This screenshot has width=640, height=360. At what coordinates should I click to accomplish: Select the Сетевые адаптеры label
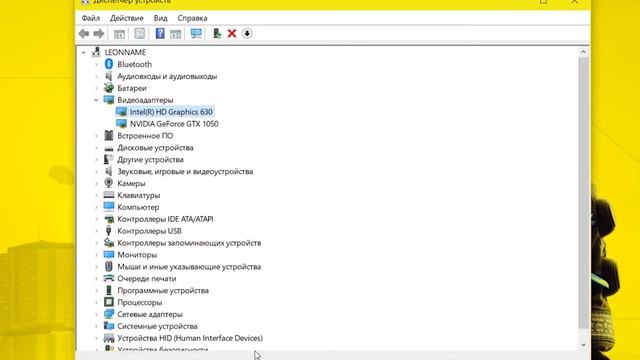pos(150,314)
